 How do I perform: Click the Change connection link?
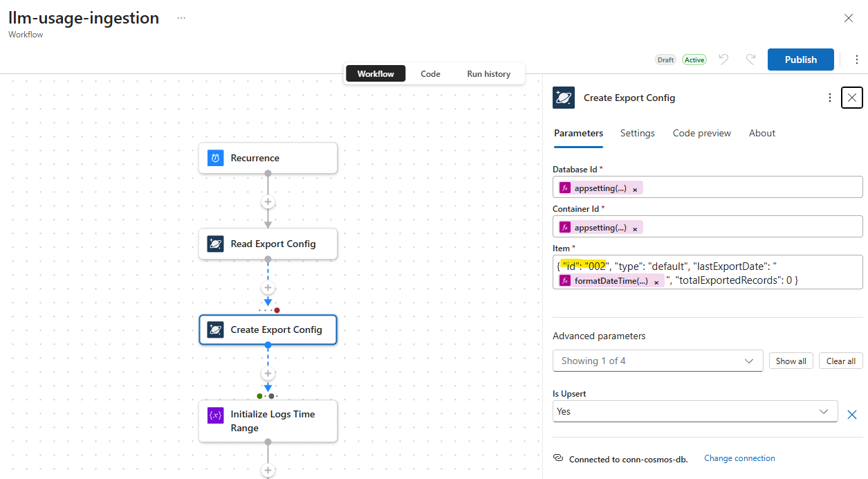pyautogui.click(x=739, y=458)
